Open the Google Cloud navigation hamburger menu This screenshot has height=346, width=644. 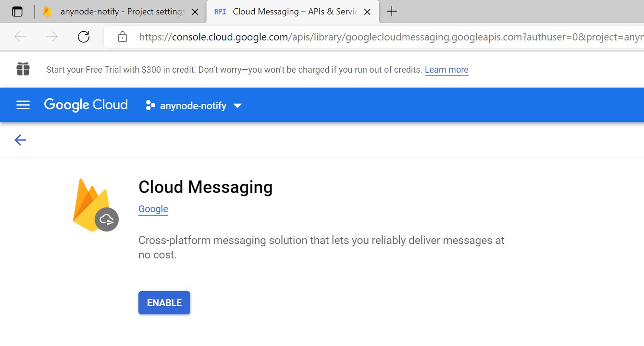coord(23,105)
